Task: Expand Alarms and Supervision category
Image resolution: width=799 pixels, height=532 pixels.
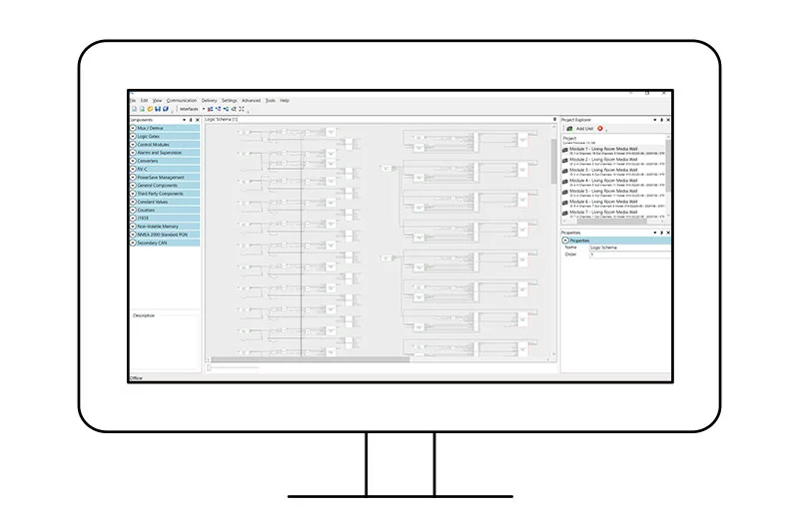Action: [133, 153]
